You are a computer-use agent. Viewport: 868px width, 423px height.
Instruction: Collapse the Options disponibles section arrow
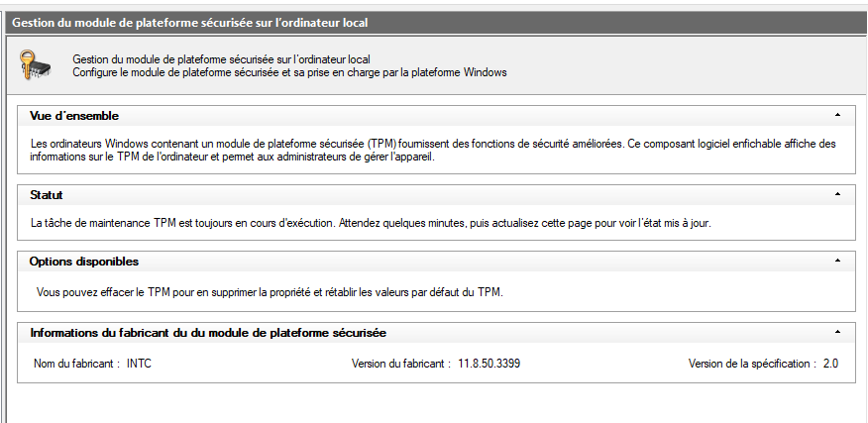click(837, 261)
